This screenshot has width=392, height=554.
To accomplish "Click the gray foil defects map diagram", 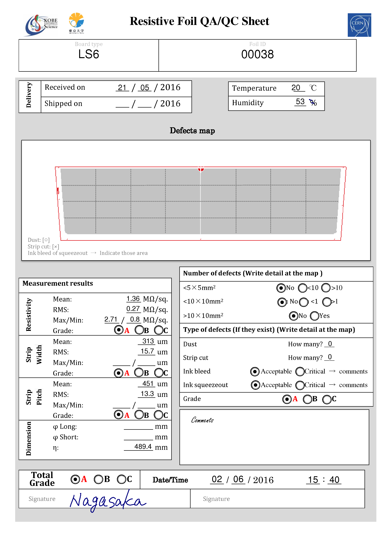I will tap(201, 203).
